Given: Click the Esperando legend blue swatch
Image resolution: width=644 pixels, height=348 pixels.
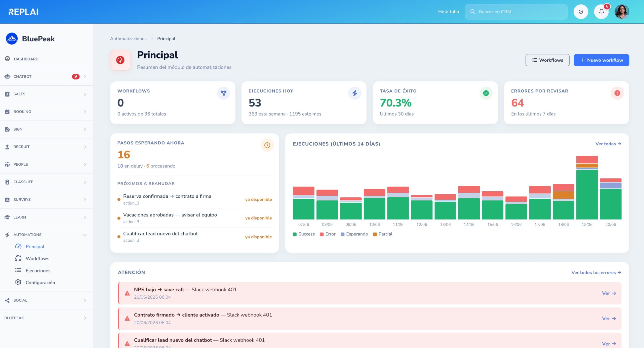Looking at the screenshot, I should tap(342, 234).
